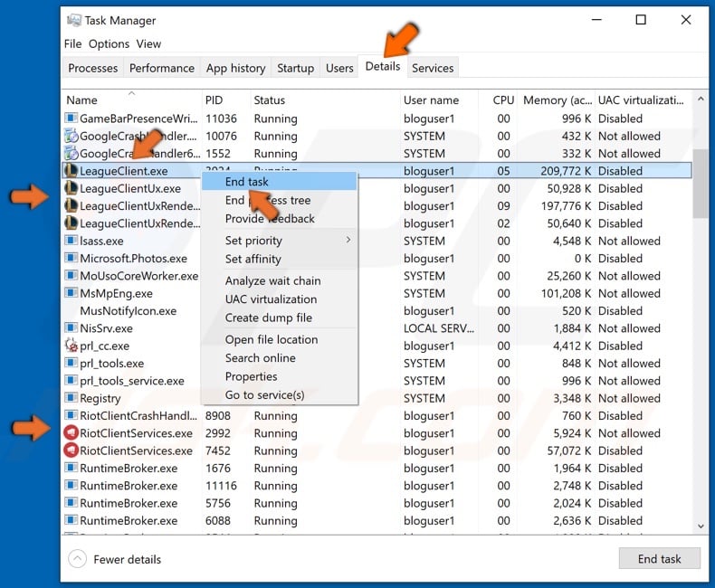Choose End task in the context menu

(279, 182)
